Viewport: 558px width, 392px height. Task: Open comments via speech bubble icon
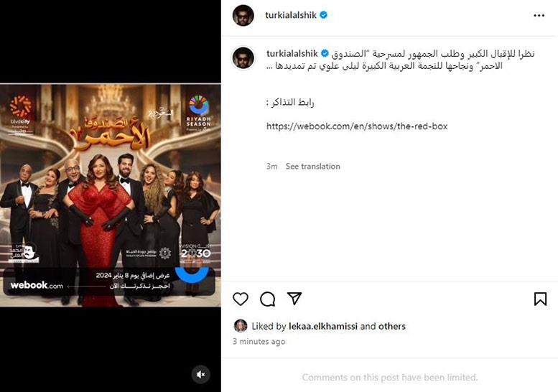pos(268,299)
